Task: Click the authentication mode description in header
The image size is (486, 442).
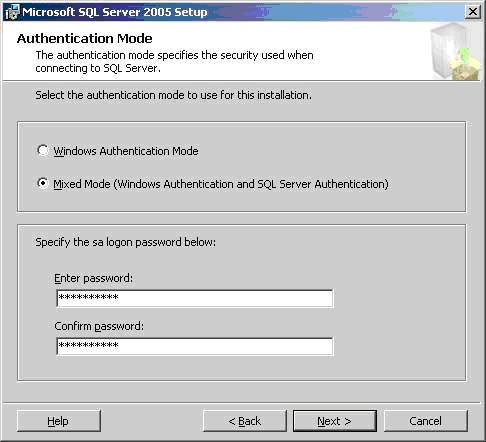Action: pos(174,62)
